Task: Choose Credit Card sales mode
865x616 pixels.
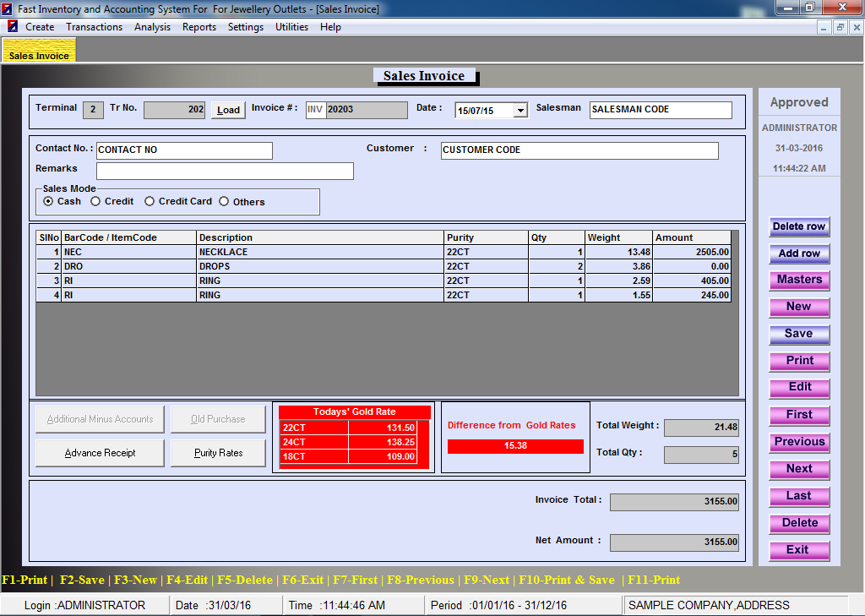Action: pos(150,202)
